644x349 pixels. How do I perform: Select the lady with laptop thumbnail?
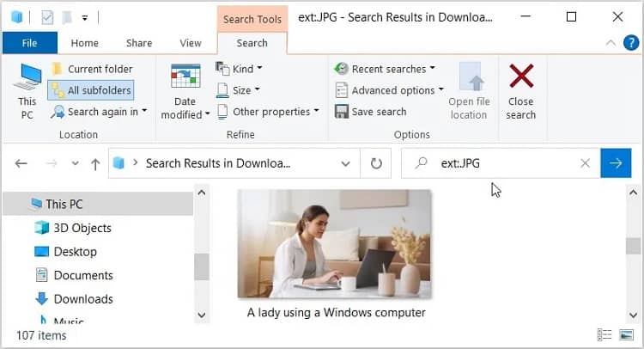click(334, 243)
